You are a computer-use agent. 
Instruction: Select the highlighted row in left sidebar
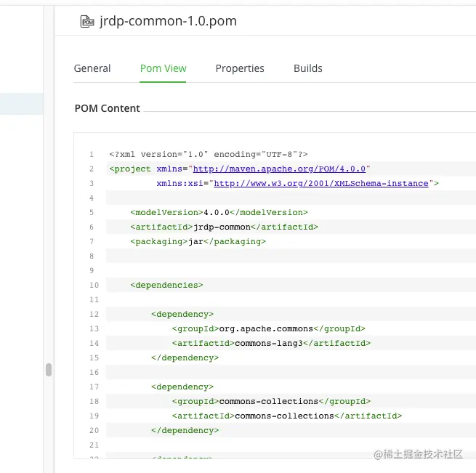pos(22,104)
